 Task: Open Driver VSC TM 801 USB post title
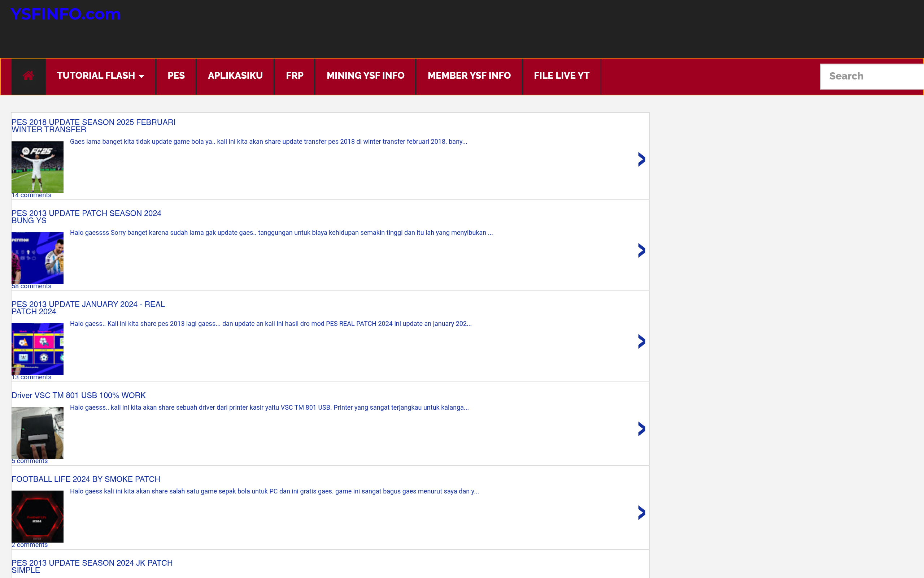tap(78, 395)
